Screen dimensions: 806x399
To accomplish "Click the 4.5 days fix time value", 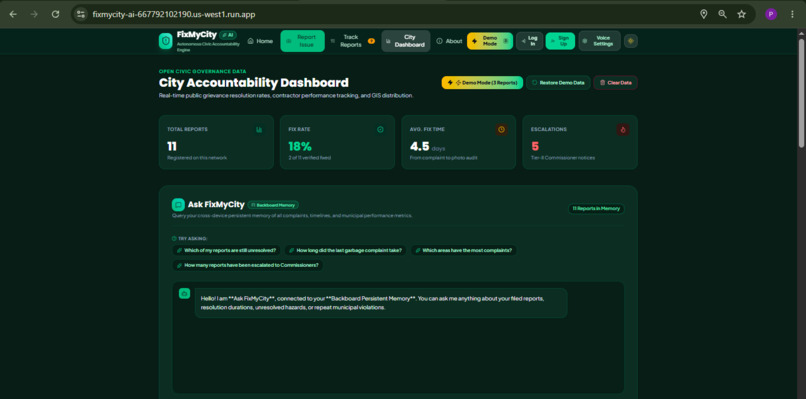I will point(428,147).
